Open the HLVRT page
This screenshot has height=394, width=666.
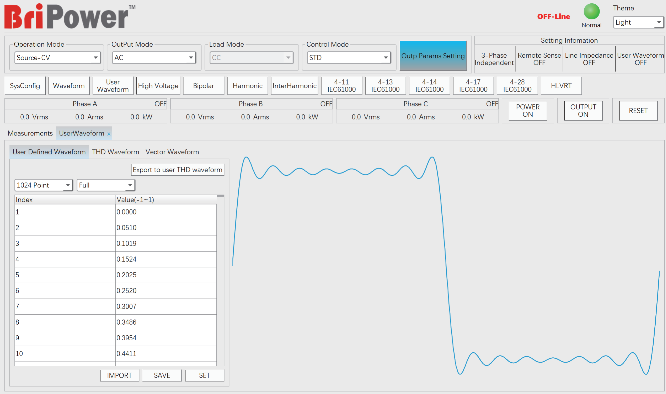[x=561, y=86]
